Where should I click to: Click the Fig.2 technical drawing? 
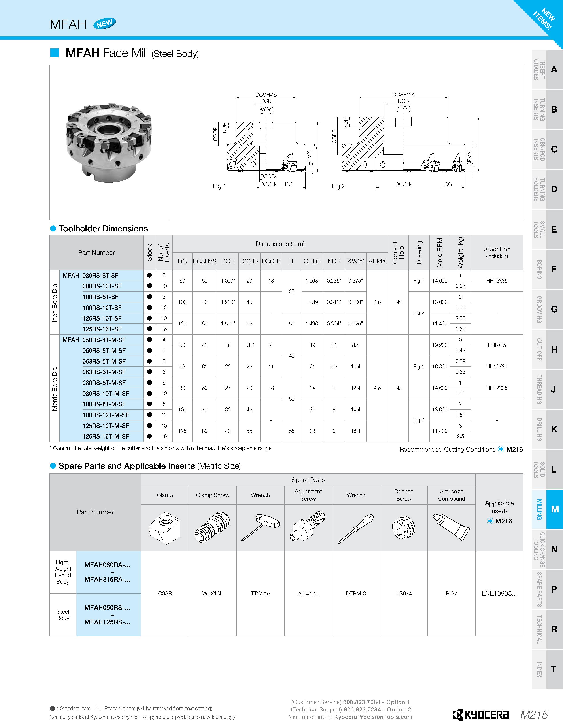tap(406, 141)
